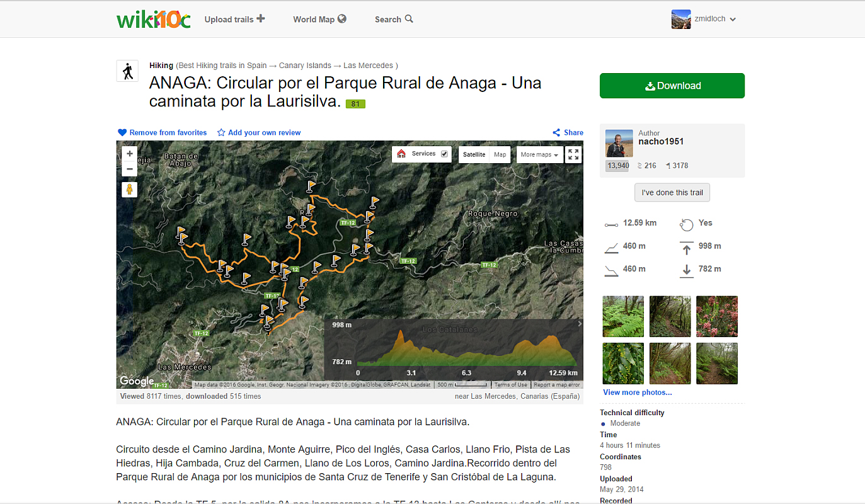865x504 pixels.
Task: Click the star to add your review
Action: tap(221, 133)
